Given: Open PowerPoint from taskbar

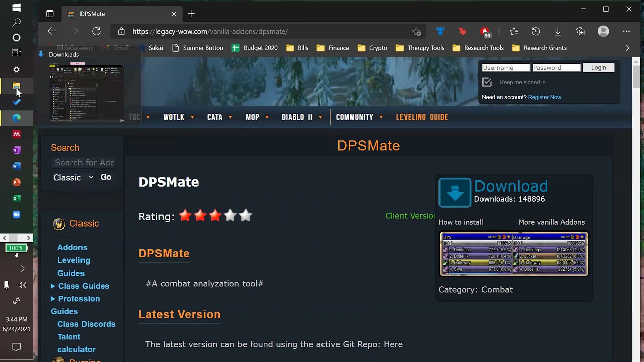Looking at the screenshot, I should 16,182.
